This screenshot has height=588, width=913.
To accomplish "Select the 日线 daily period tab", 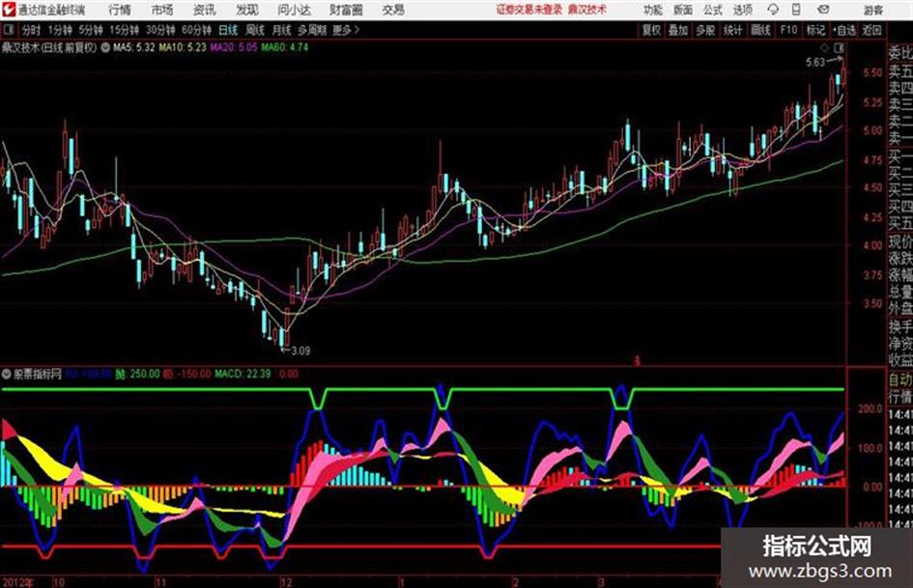I will 228,30.
